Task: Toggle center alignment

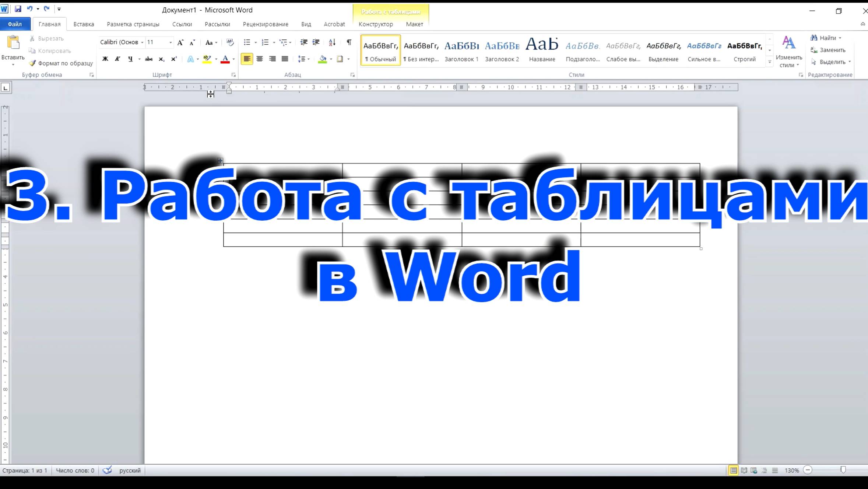Action: pyautogui.click(x=260, y=59)
